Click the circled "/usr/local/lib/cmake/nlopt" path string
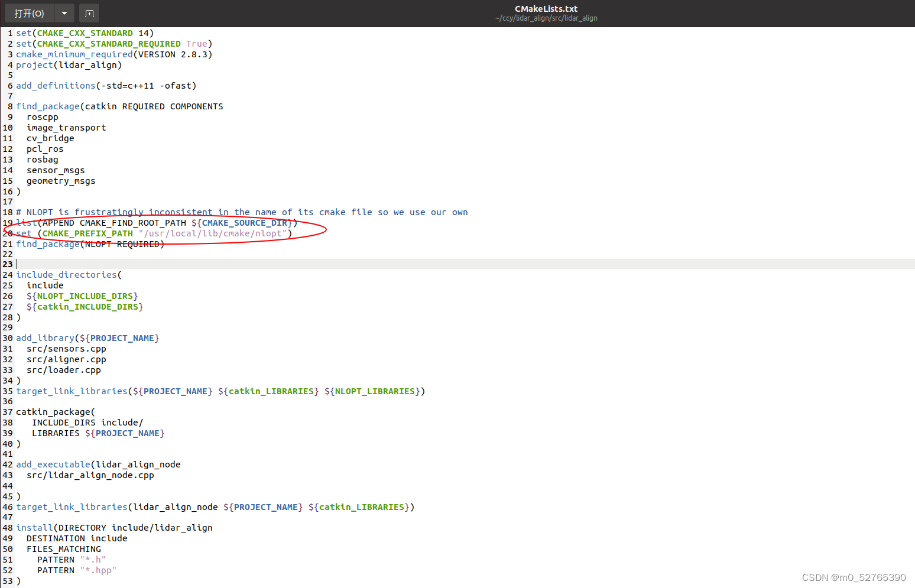 click(213, 233)
